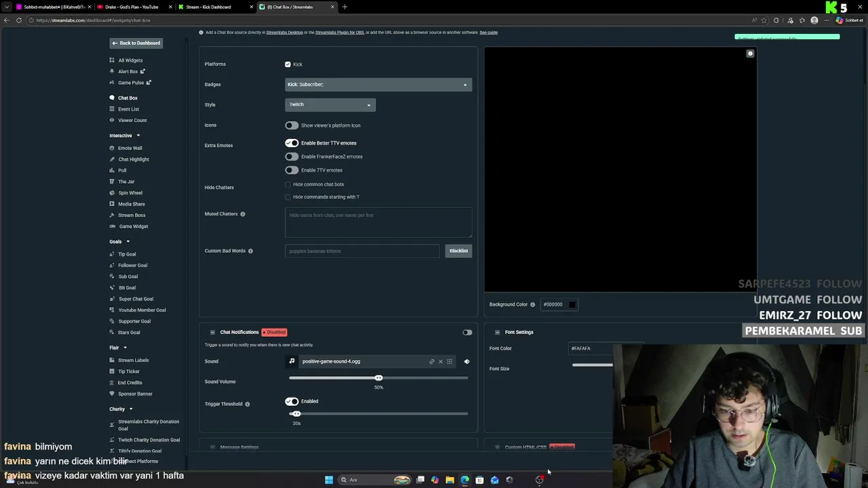This screenshot has height=488, width=868.
Task: Open the Stream Labels sidebar item
Action: click(x=133, y=360)
